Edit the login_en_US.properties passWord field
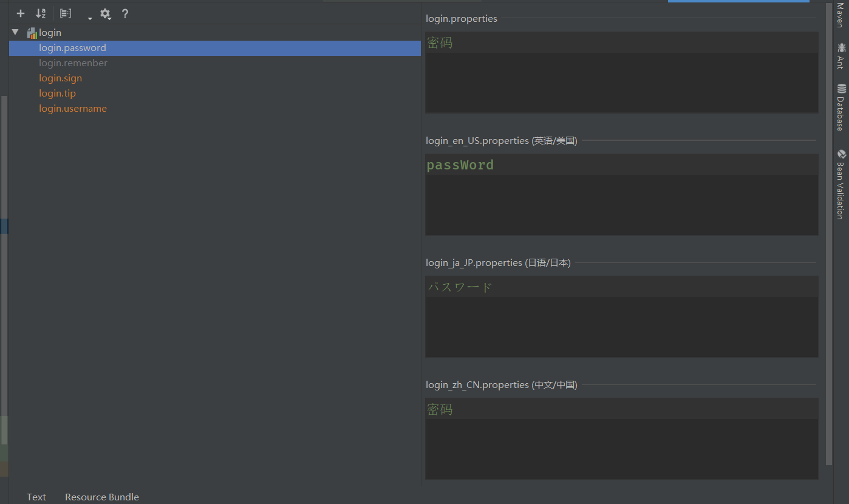 622,194
